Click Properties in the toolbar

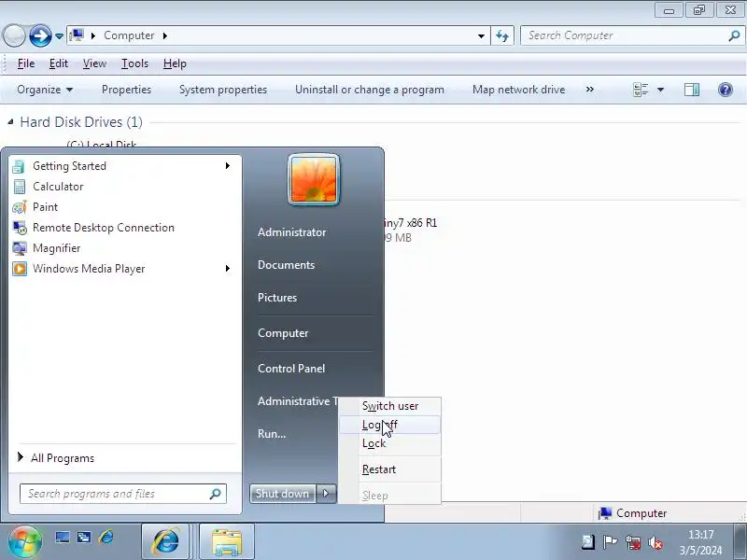click(126, 90)
